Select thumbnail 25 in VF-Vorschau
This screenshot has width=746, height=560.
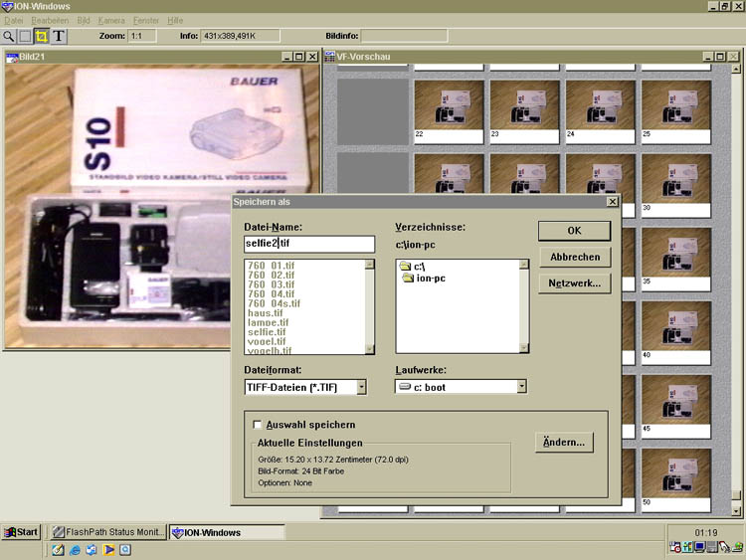676,111
